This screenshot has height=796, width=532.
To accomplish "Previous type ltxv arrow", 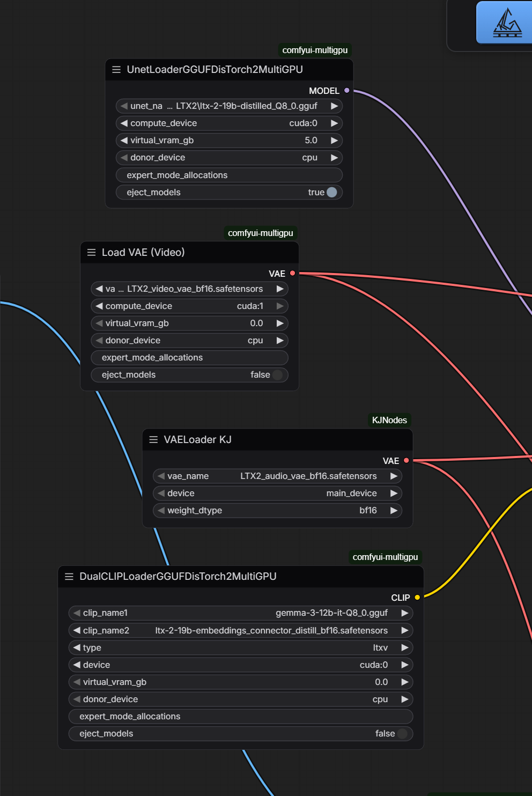I will pos(77,648).
